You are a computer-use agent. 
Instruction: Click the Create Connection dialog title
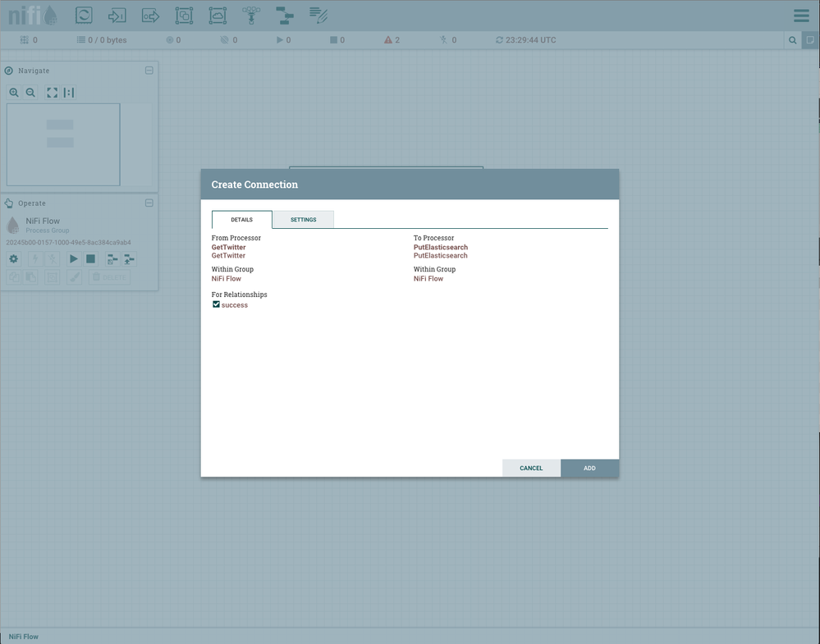coord(254,185)
